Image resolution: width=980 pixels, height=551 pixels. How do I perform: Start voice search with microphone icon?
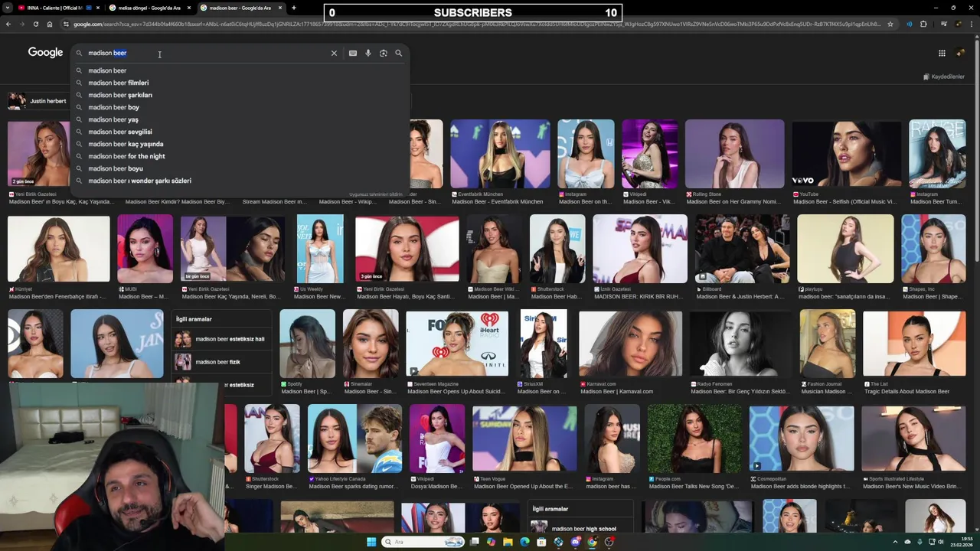click(368, 53)
